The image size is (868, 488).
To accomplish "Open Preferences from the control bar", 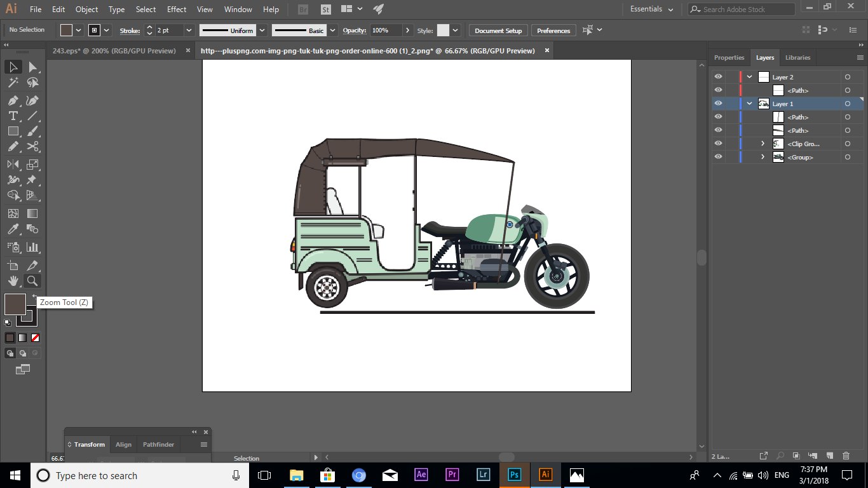I will point(553,30).
